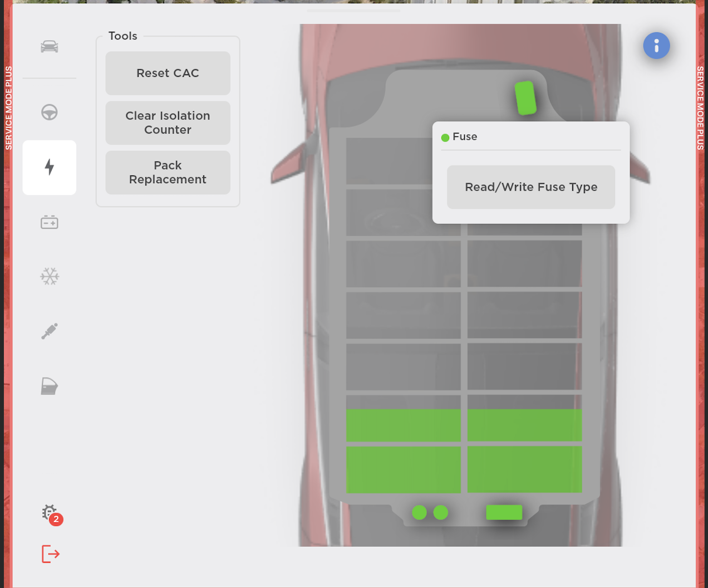Select the bottom-left green battery module
Screen dimensions: 708x588
403,469
